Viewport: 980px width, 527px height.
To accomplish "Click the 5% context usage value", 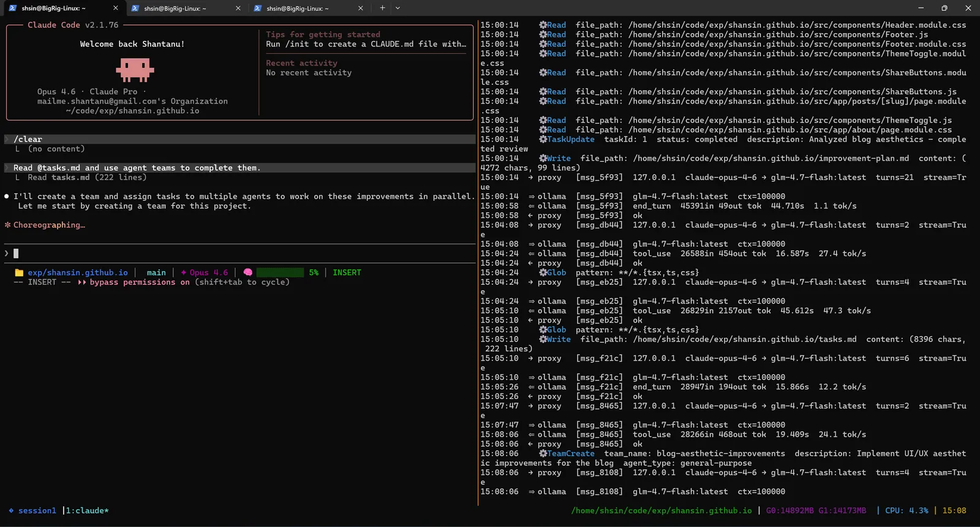I will (x=314, y=273).
